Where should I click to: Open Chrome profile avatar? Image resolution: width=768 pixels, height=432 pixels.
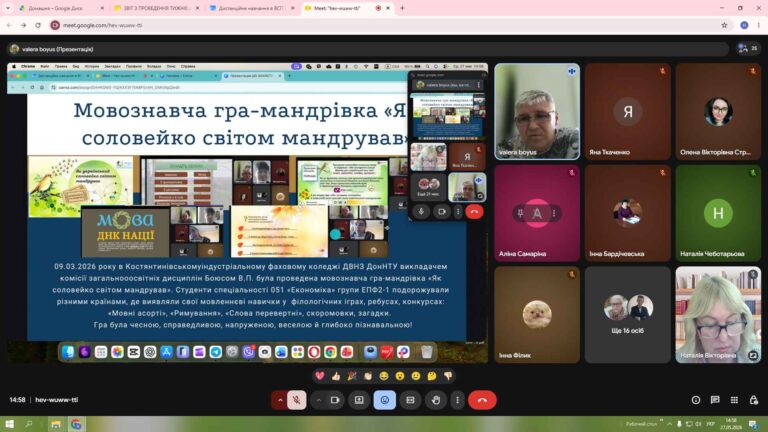click(744, 25)
